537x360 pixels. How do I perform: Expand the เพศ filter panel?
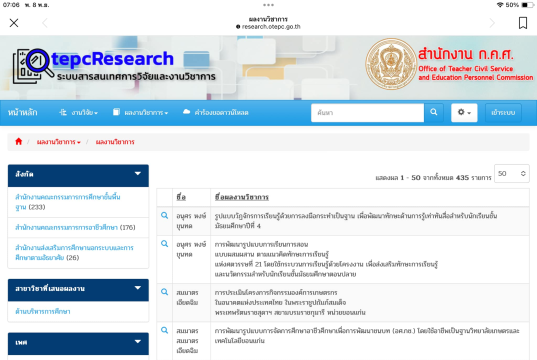tap(78, 343)
